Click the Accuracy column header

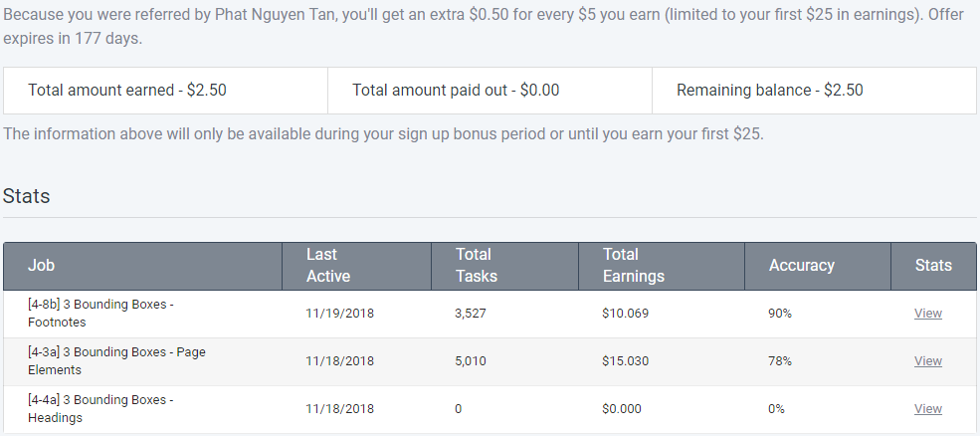pyautogui.click(x=801, y=266)
